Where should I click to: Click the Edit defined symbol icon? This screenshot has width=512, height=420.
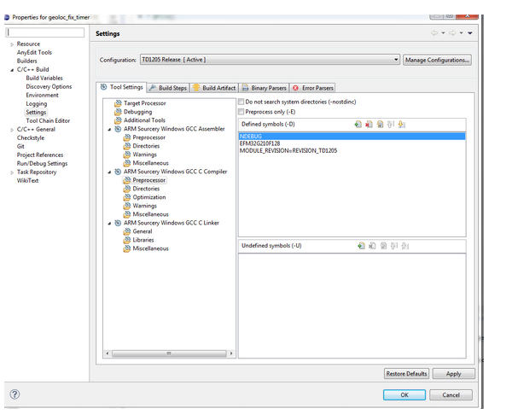380,124
